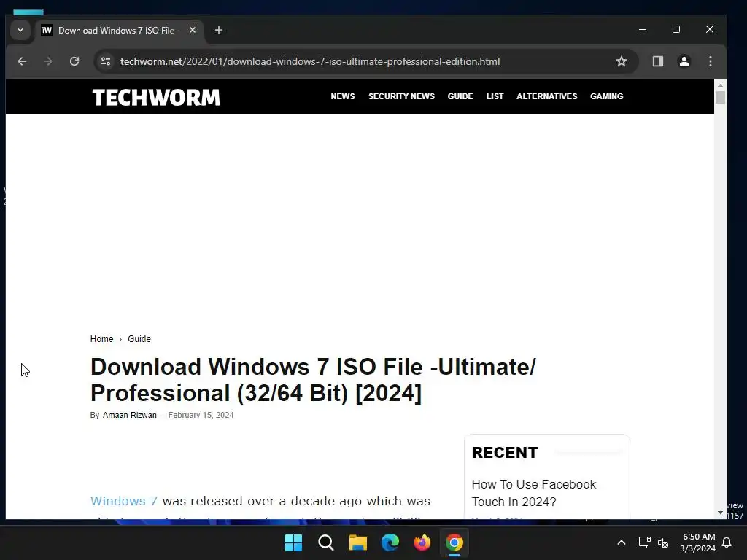Viewport: 747px width, 560px height.
Task: Click the page scrollbar up arrow
Action: pyautogui.click(x=720, y=85)
